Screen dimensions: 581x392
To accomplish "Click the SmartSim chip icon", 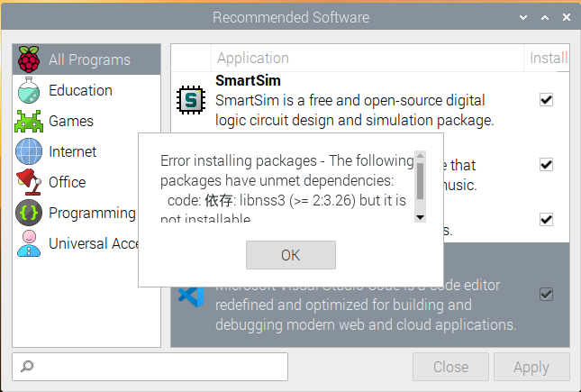I will click(191, 100).
